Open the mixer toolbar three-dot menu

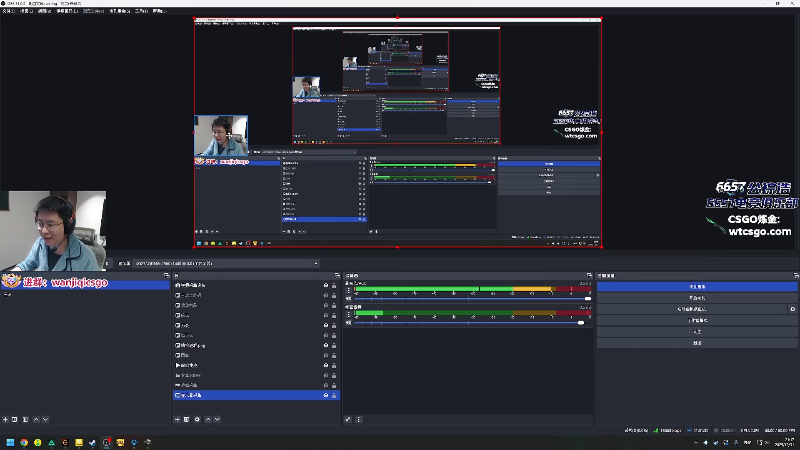tap(359, 419)
